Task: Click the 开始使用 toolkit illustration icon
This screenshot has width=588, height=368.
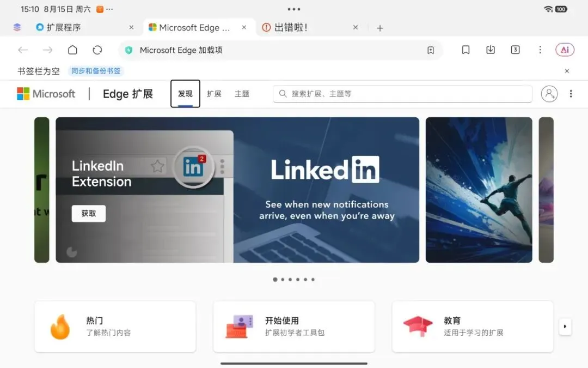Action: [x=239, y=327]
